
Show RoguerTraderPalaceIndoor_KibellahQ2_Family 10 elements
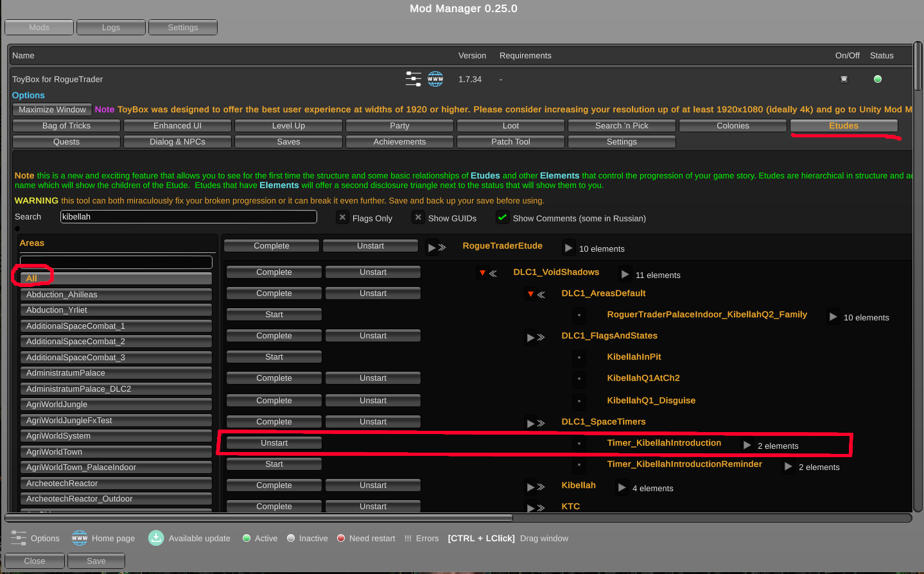click(833, 317)
